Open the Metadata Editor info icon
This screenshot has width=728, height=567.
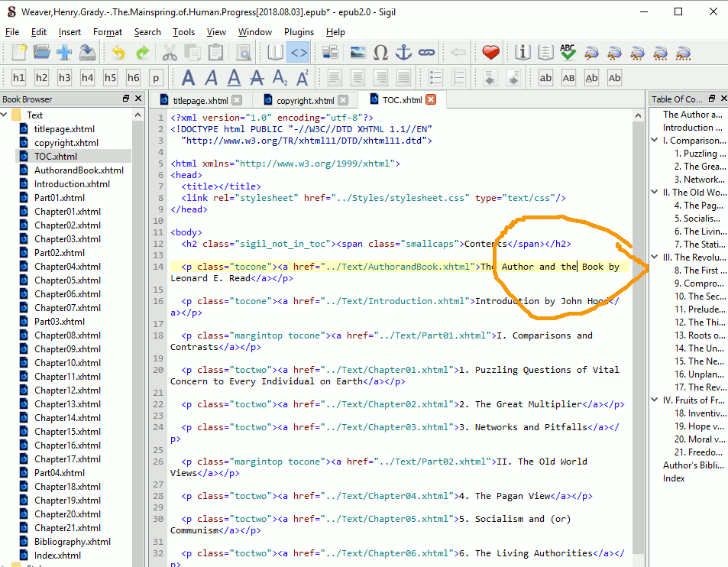pyautogui.click(x=523, y=53)
